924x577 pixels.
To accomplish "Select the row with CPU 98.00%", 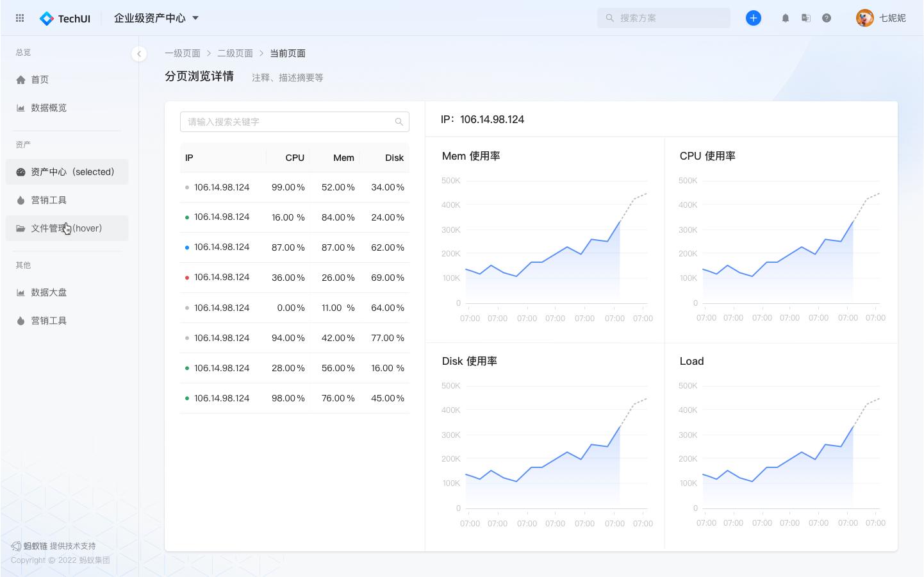I will [x=295, y=398].
